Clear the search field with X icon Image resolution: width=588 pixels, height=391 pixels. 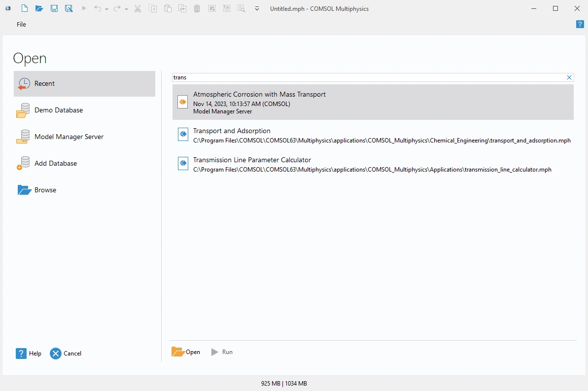pos(569,77)
